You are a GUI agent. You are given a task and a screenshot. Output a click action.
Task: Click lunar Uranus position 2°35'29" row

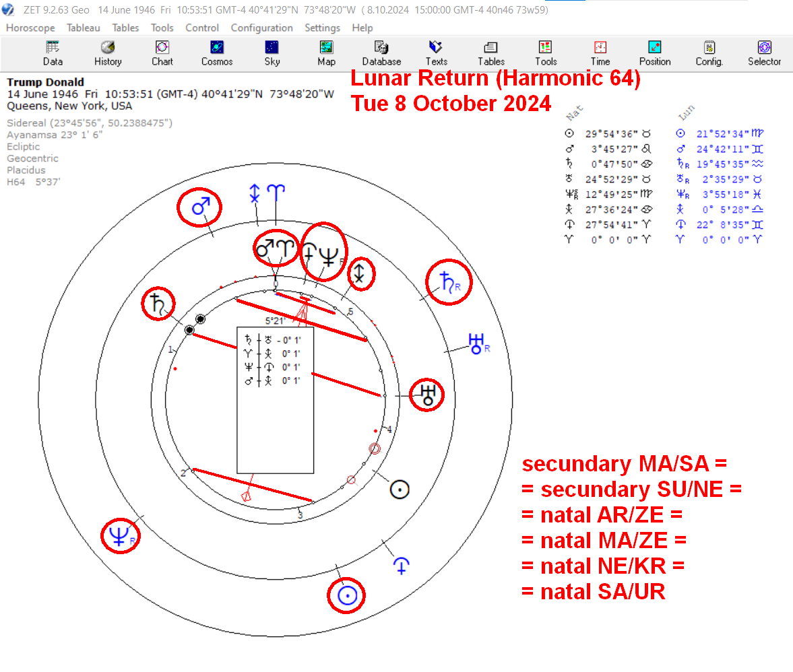[x=720, y=179]
